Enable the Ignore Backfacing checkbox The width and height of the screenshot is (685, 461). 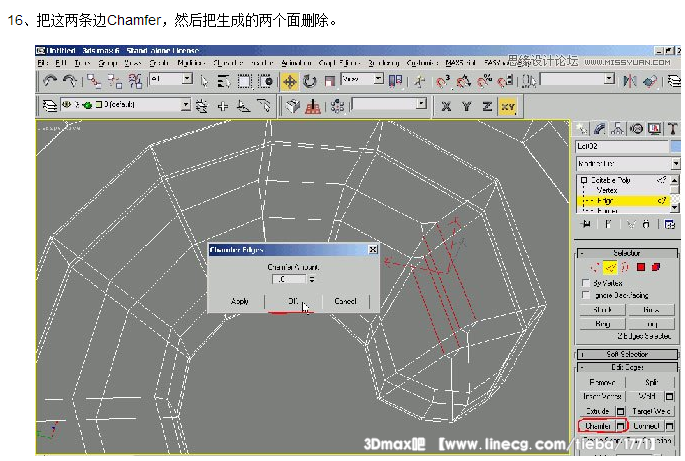click(x=586, y=295)
